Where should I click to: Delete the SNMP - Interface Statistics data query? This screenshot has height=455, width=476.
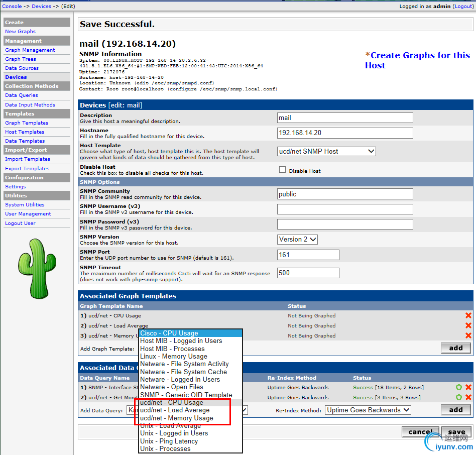(x=468, y=387)
